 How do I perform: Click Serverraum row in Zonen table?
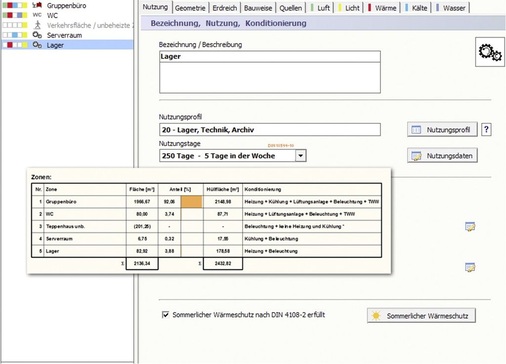point(206,239)
